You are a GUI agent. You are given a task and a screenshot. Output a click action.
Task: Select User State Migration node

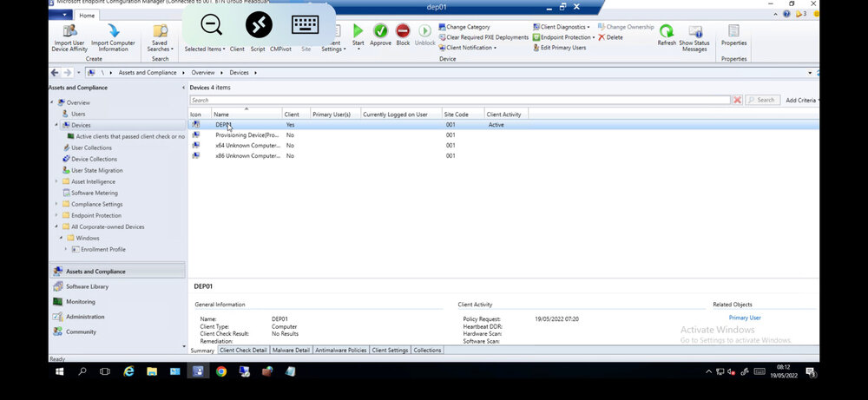[97, 170]
